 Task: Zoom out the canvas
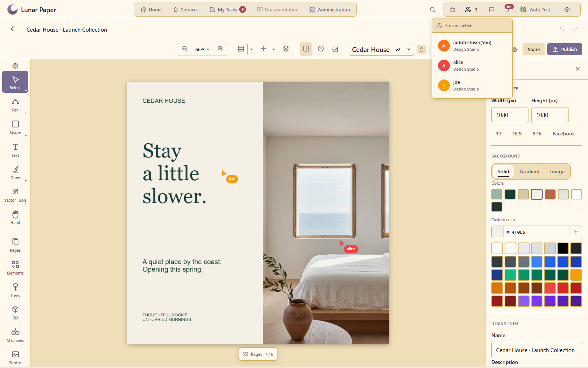185,49
